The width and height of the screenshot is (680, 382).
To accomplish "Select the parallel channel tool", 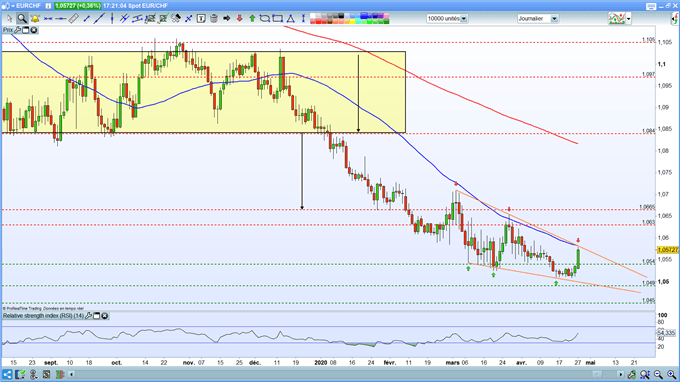I will tap(137, 19).
